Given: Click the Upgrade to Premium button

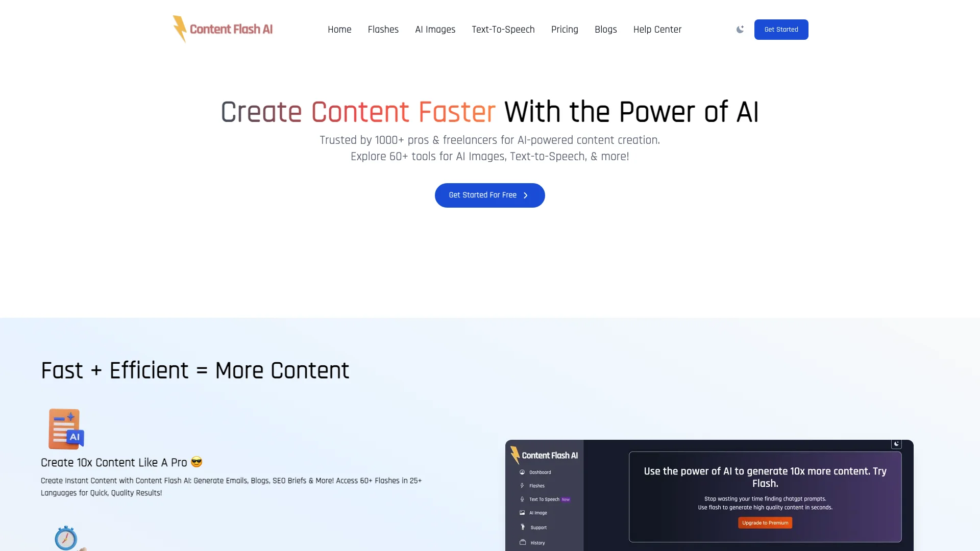Looking at the screenshot, I should coord(765,523).
